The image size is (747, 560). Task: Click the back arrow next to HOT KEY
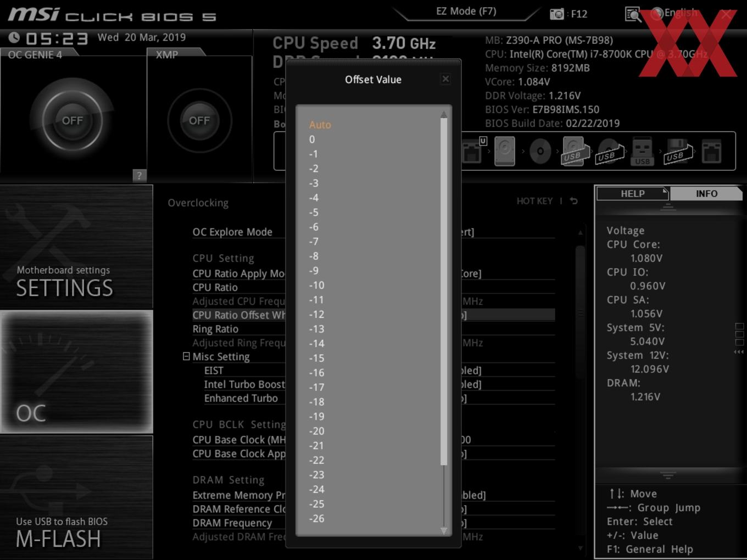pos(574,201)
